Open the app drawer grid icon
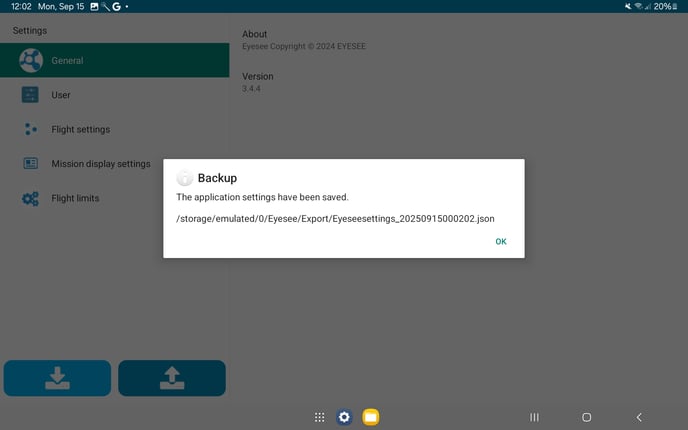688x430 pixels. coord(319,417)
